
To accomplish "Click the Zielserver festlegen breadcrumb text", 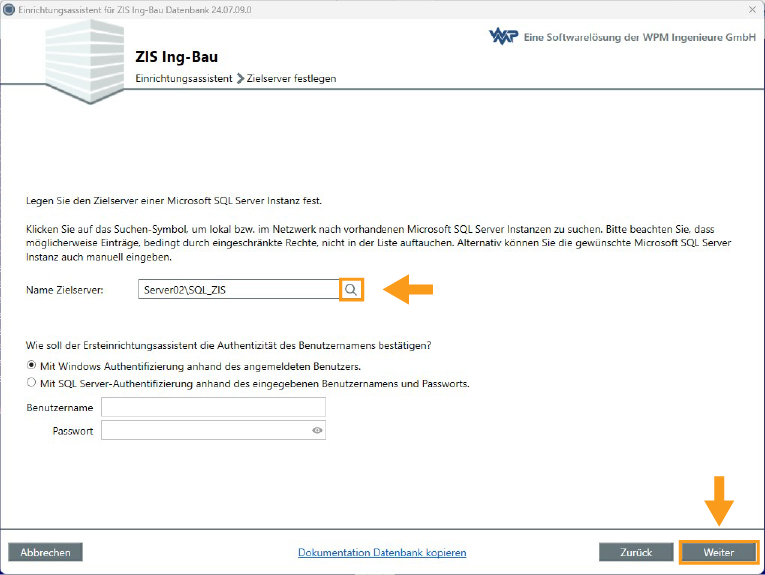I will [291, 79].
